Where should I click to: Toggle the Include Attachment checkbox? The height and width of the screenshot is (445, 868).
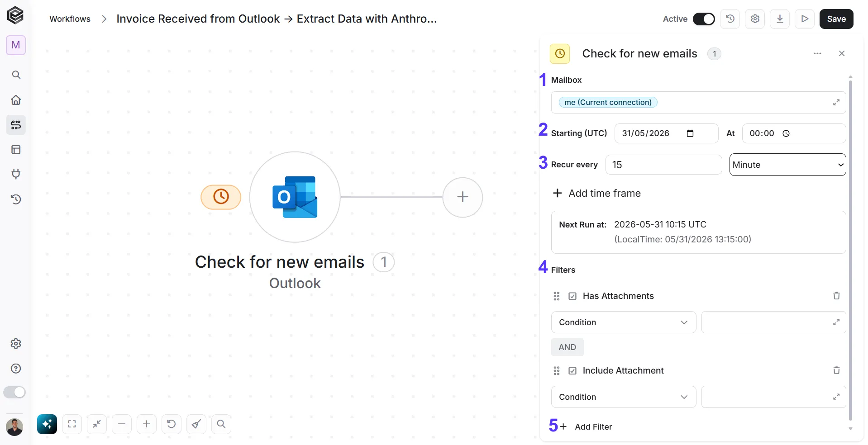tap(572, 371)
